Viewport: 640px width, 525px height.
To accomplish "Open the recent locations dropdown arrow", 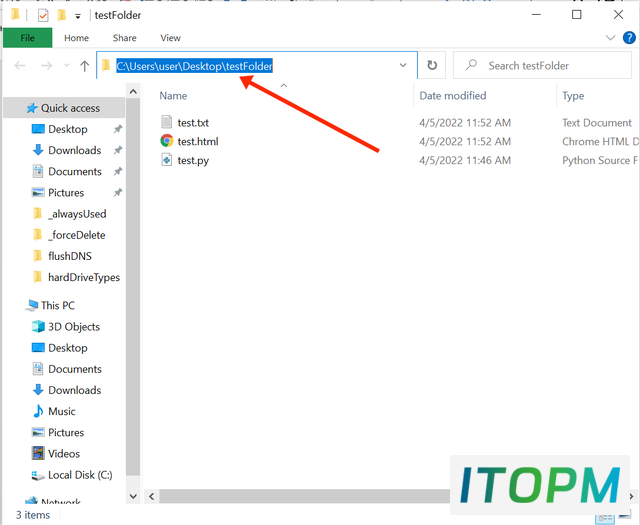I will [67, 66].
